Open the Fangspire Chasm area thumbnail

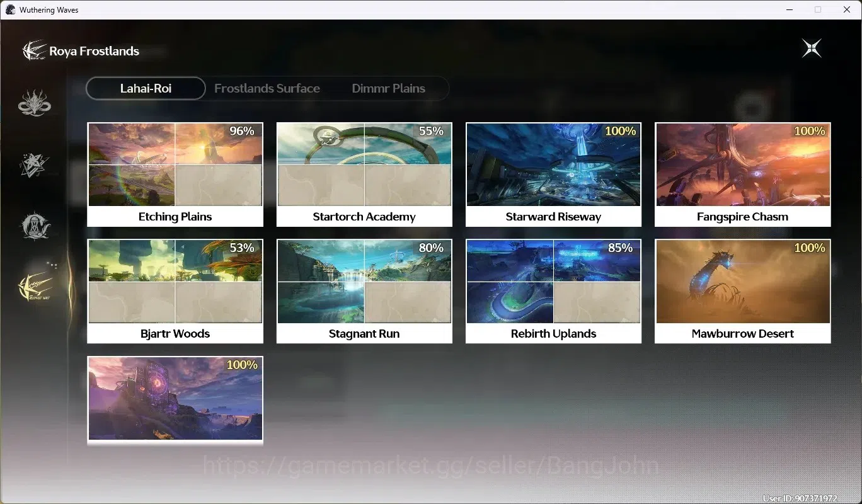[743, 164]
